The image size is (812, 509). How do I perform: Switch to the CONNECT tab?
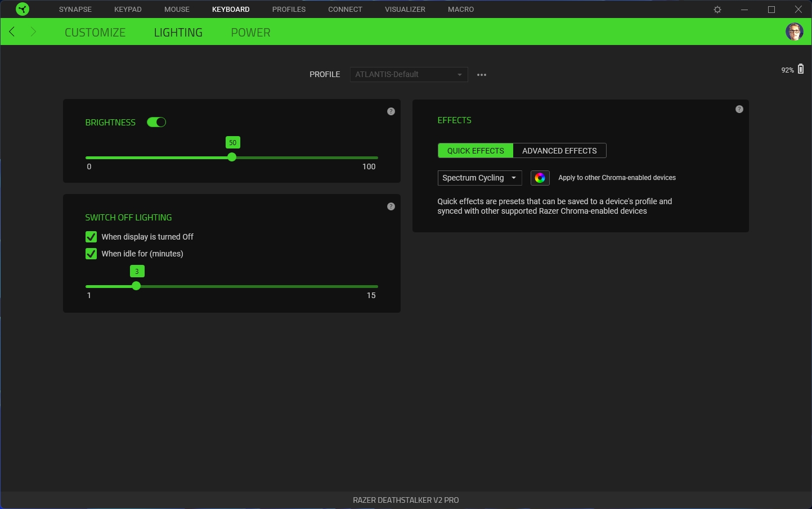346,10
